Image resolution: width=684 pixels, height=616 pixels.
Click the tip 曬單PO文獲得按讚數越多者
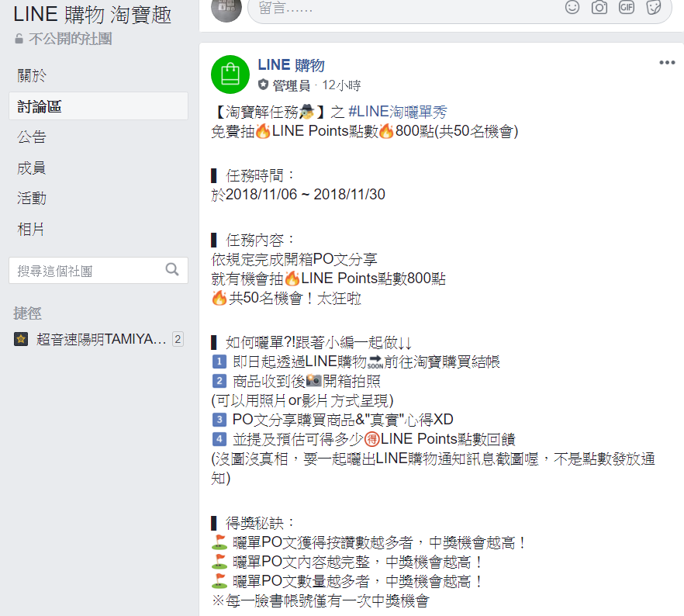[x=323, y=543]
